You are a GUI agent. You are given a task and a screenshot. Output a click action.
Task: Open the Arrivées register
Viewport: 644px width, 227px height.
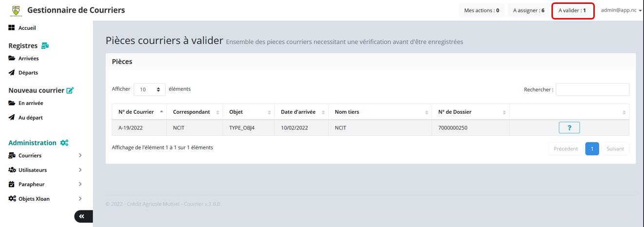28,59
